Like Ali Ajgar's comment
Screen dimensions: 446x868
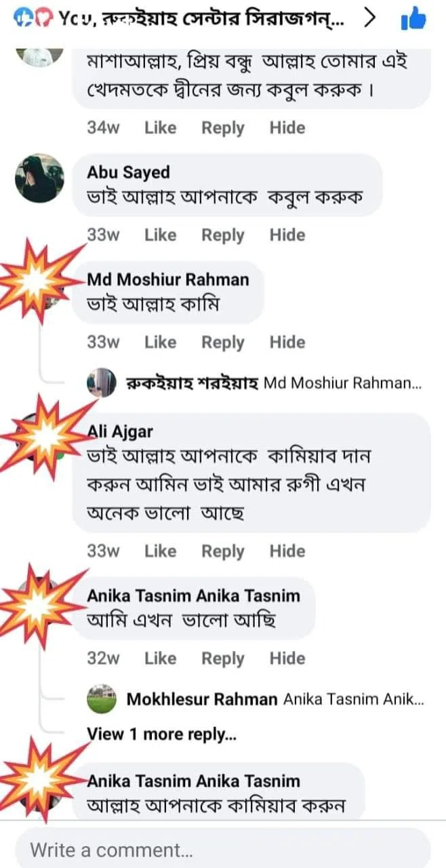pos(160,551)
